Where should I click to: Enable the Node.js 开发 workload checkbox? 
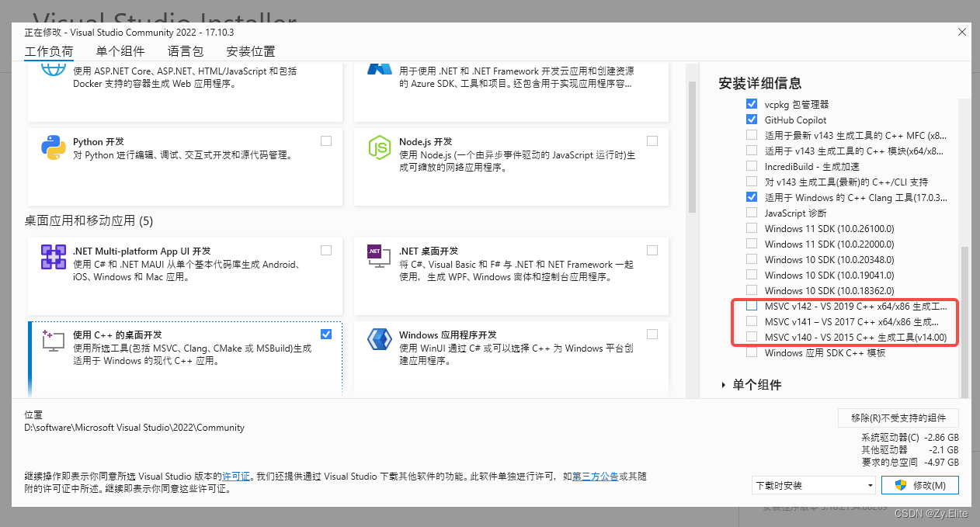(x=652, y=140)
